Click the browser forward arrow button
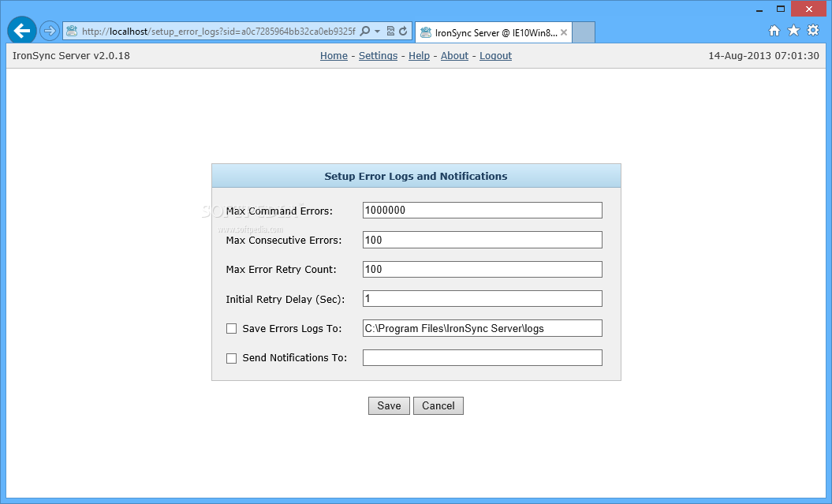This screenshot has height=504, width=832. (50, 32)
